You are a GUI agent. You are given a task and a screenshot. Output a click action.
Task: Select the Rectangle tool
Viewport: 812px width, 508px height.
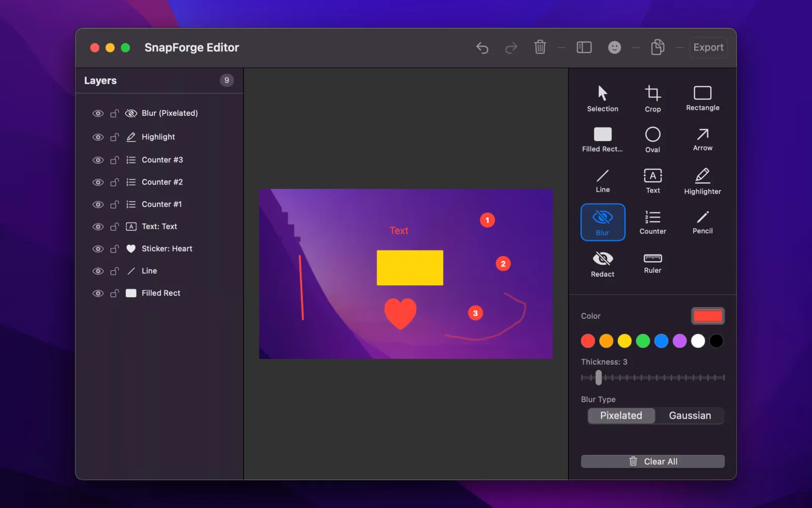coord(702,99)
